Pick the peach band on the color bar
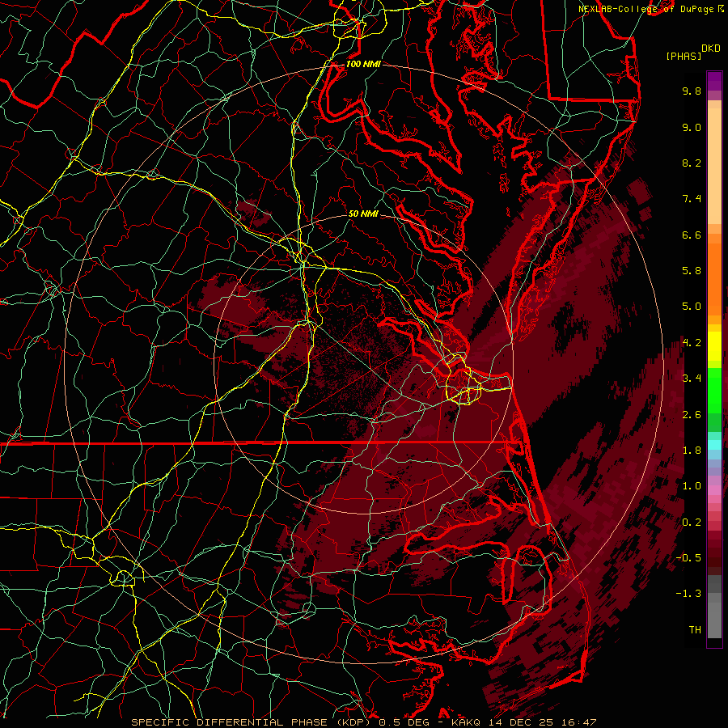The width and height of the screenshot is (728, 728). (x=714, y=163)
